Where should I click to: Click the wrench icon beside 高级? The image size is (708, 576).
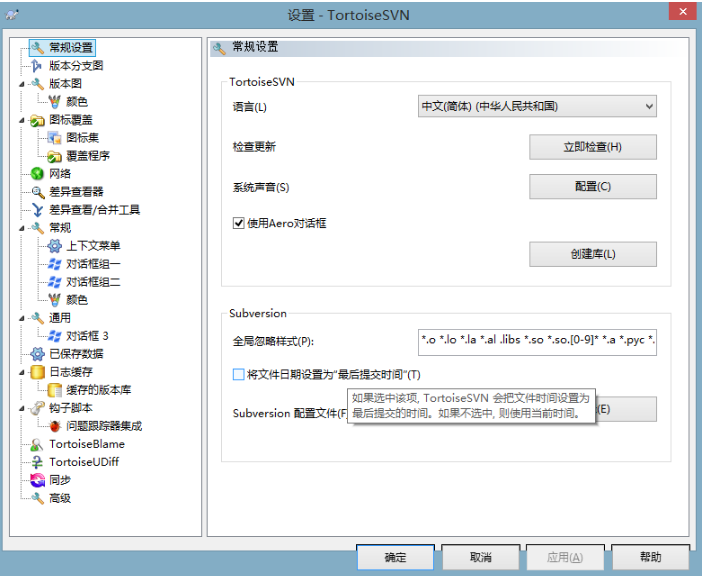point(37,498)
